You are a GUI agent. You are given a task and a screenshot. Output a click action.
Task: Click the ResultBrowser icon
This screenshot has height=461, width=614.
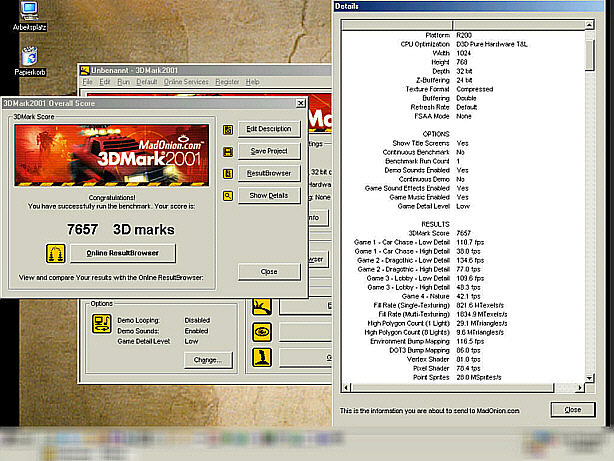click(228, 174)
